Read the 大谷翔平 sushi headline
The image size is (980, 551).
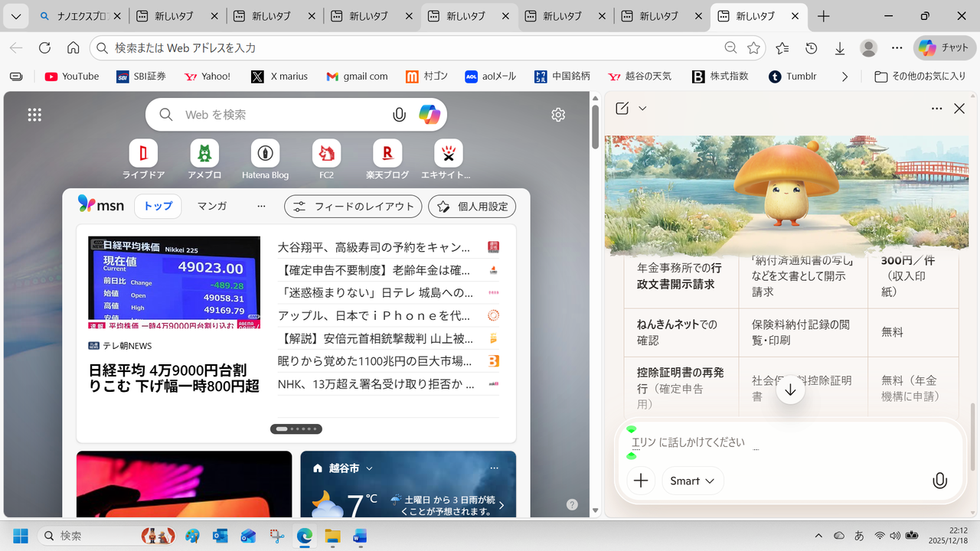click(374, 247)
